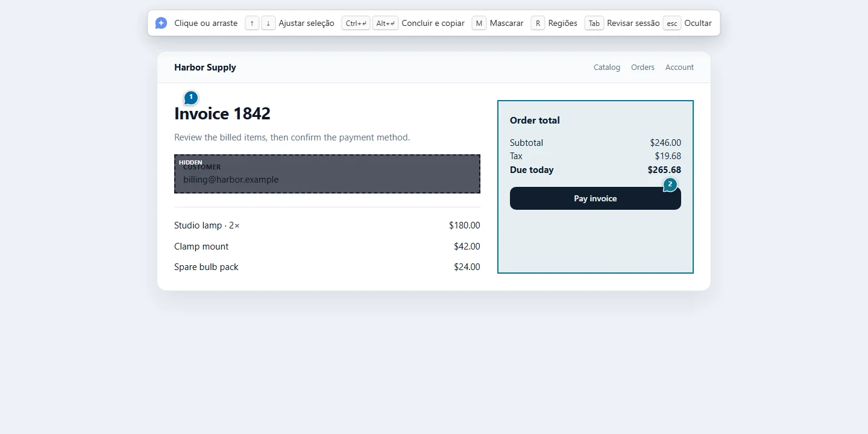This screenshot has width=868, height=434.
Task: Click the esc key to hide the toolbar
Action: coord(672,23)
